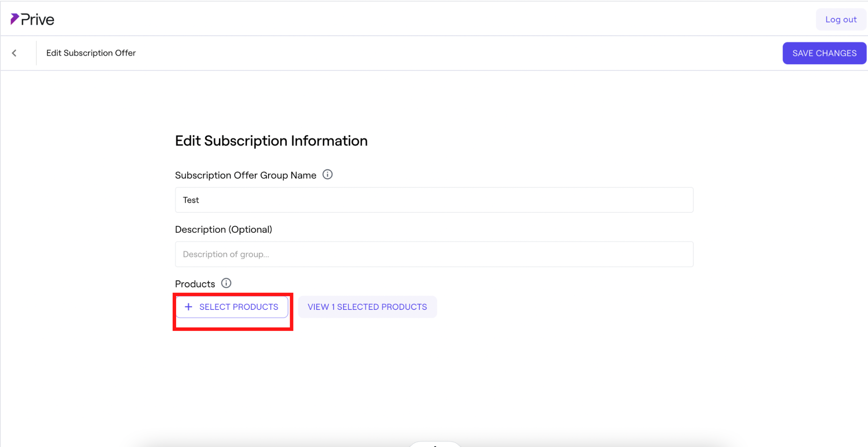Open info icon next to Products label
The image size is (868, 447).
(226, 283)
